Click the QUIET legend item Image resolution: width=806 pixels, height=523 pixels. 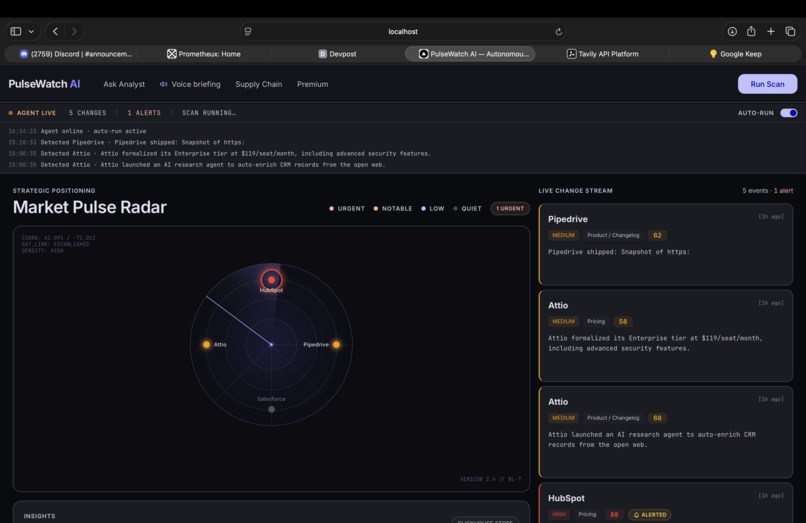point(467,209)
